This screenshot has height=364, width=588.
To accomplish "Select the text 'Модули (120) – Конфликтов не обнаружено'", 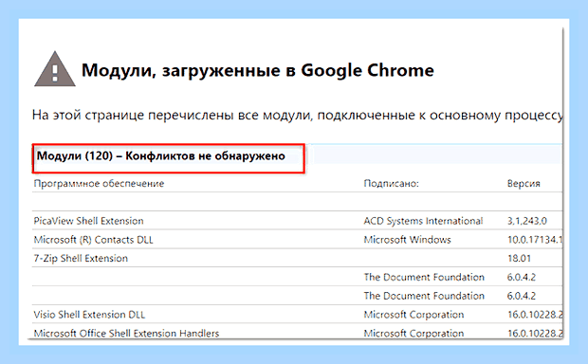I will [161, 155].
